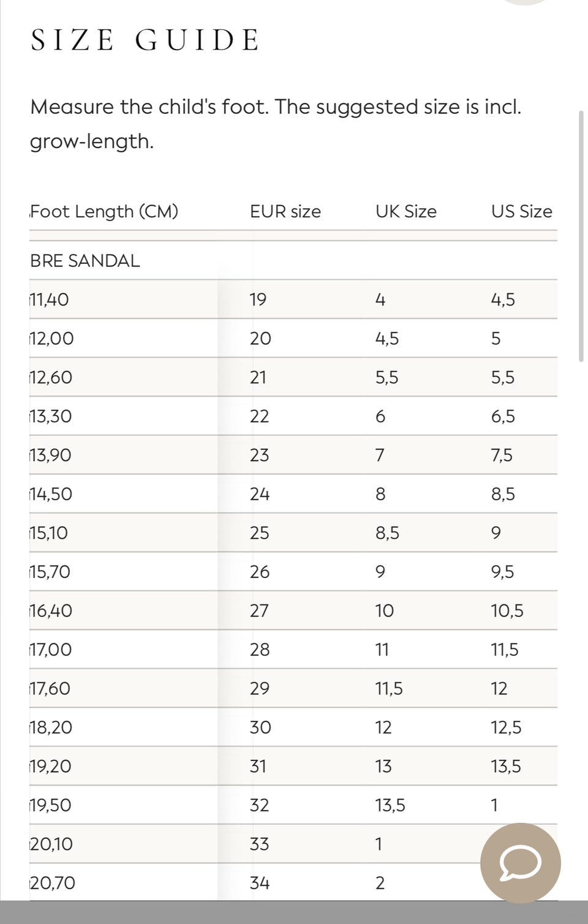This screenshot has height=924, width=588.
Task: Click the EUR size column header
Action: pyautogui.click(x=285, y=211)
